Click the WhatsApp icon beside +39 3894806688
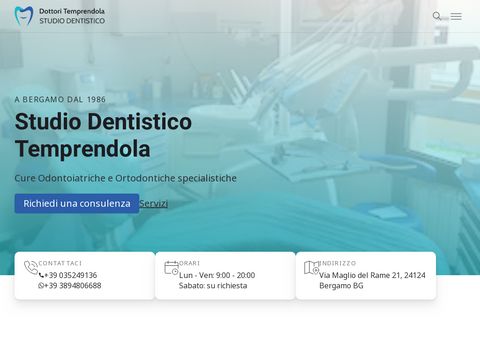480x360 pixels. click(41, 286)
